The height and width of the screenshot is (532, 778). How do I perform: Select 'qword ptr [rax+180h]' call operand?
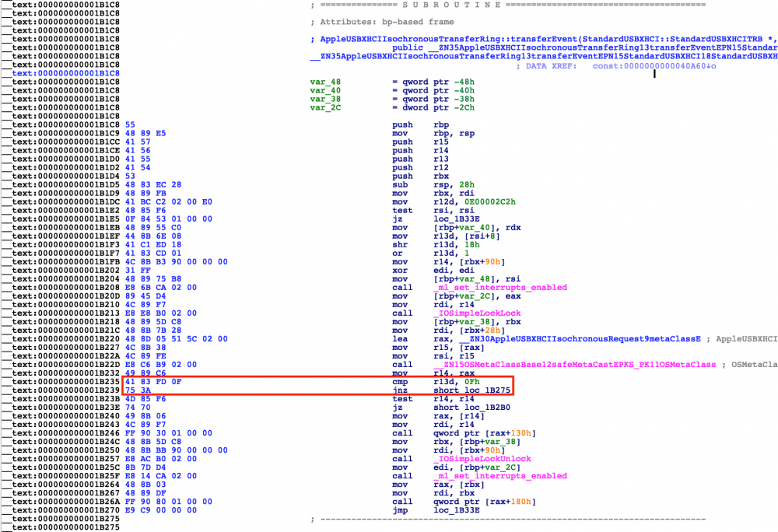click(485, 502)
